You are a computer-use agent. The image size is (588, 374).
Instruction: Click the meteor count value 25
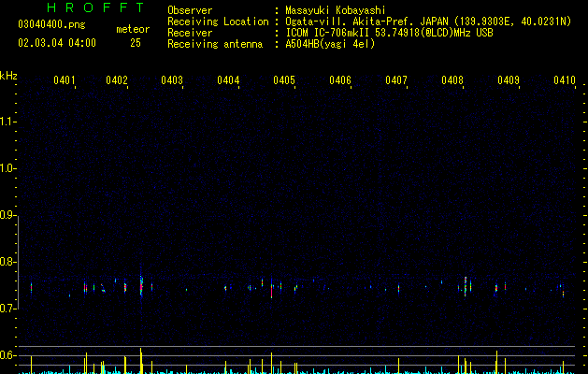click(x=136, y=43)
